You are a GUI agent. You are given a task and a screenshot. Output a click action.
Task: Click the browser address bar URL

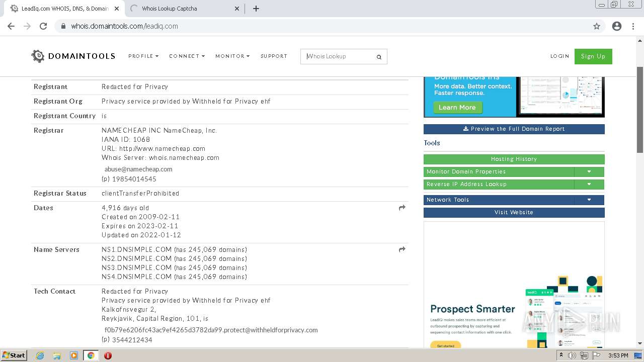(124, 26)
